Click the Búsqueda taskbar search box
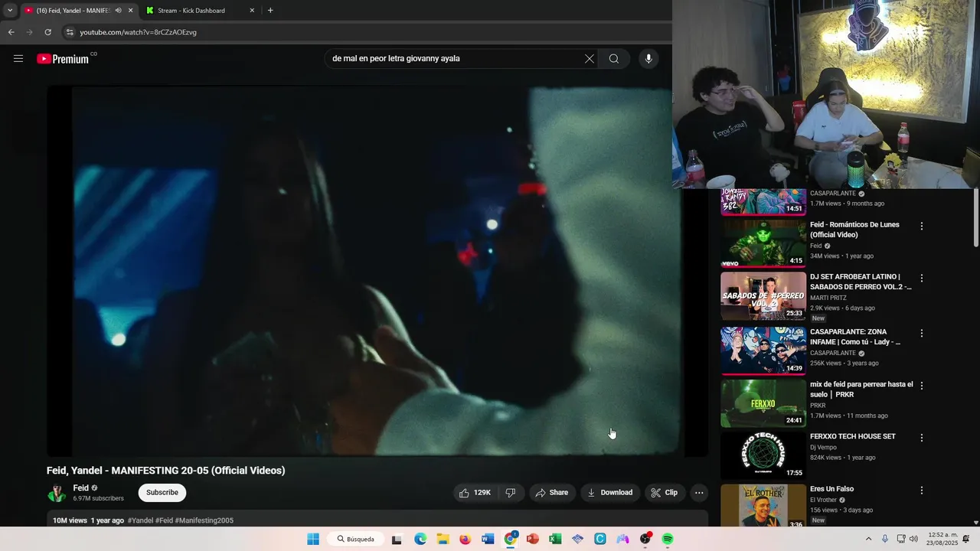This screenshot has width=980, height=551. [356, 539]
